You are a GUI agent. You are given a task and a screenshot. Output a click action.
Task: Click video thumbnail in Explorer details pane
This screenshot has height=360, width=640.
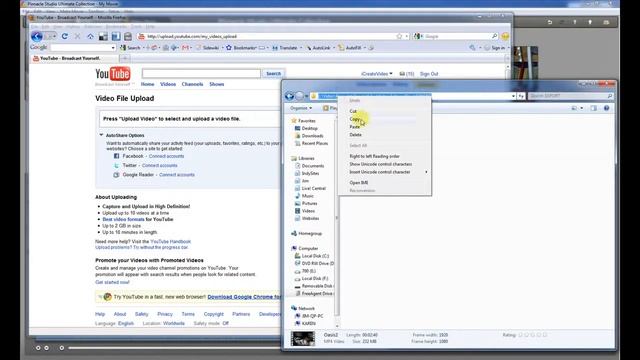click(x=302, y=338)
